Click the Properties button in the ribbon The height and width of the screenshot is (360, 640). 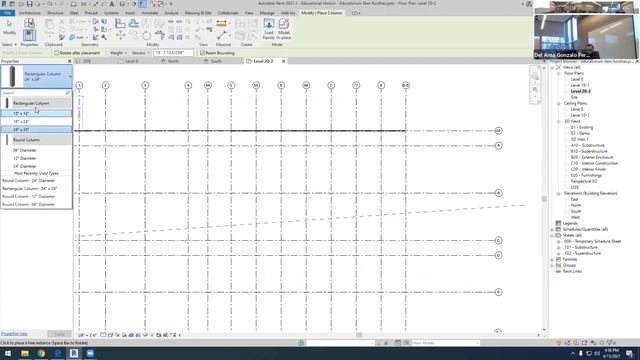(29, 36)
